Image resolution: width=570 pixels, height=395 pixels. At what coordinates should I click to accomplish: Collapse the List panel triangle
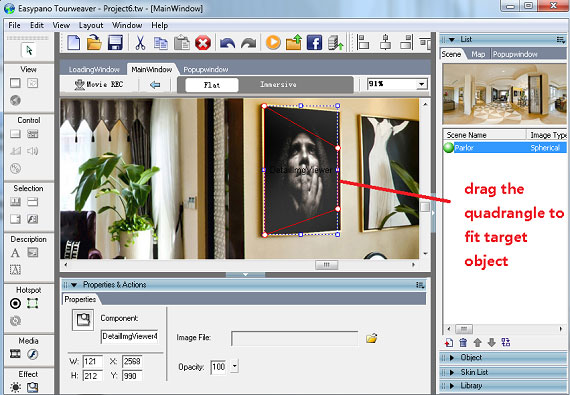click(452, 40)
